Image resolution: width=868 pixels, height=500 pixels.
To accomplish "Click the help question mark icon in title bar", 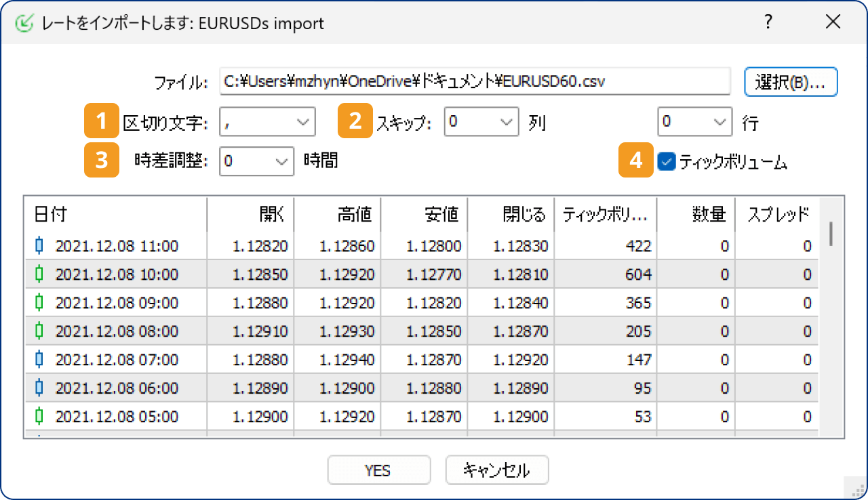I will (768, 22).
